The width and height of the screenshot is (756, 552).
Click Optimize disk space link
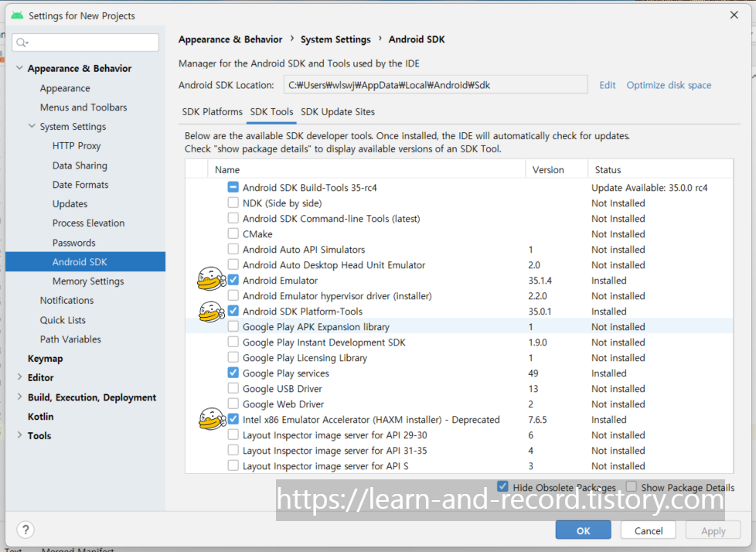click(669, 85)
